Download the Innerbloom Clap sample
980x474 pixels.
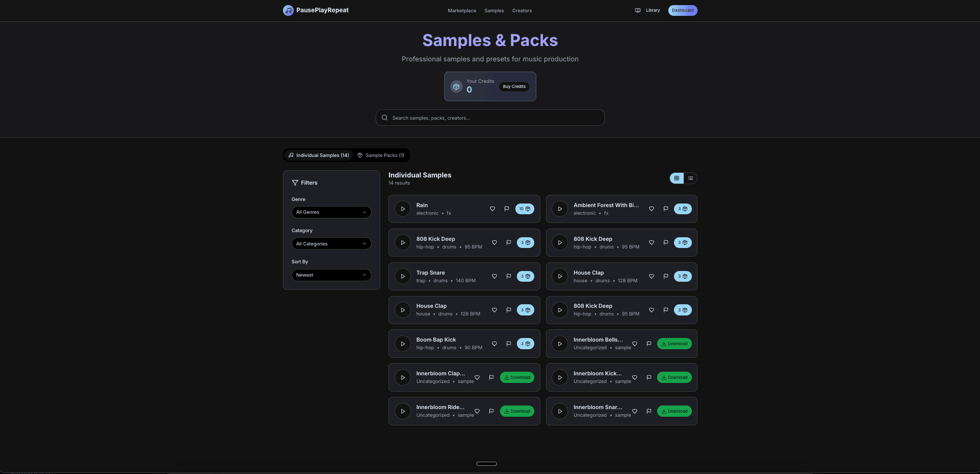tap(517, 377)
